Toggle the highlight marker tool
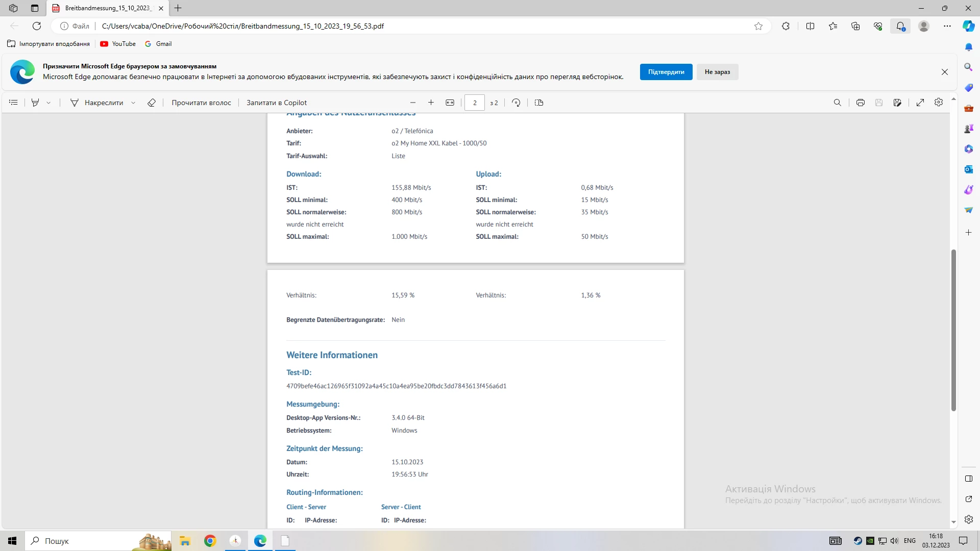980x551 pixels. [35, 103]
